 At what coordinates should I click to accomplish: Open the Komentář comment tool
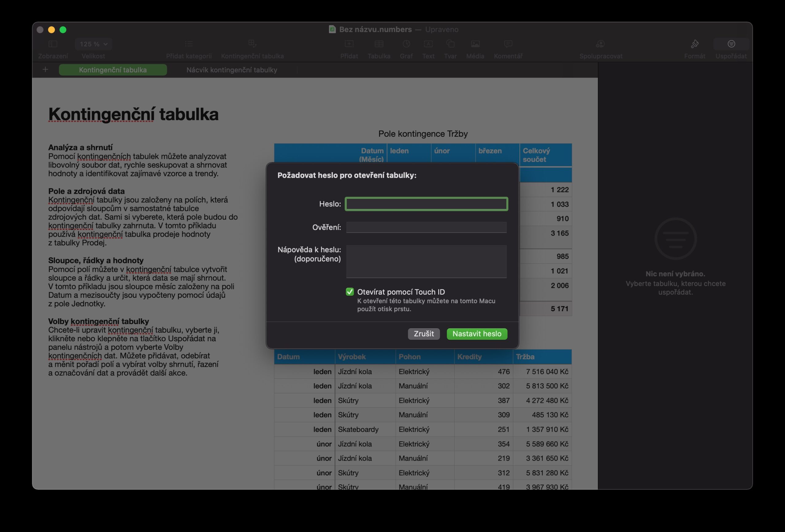click(x=508, y=44)
